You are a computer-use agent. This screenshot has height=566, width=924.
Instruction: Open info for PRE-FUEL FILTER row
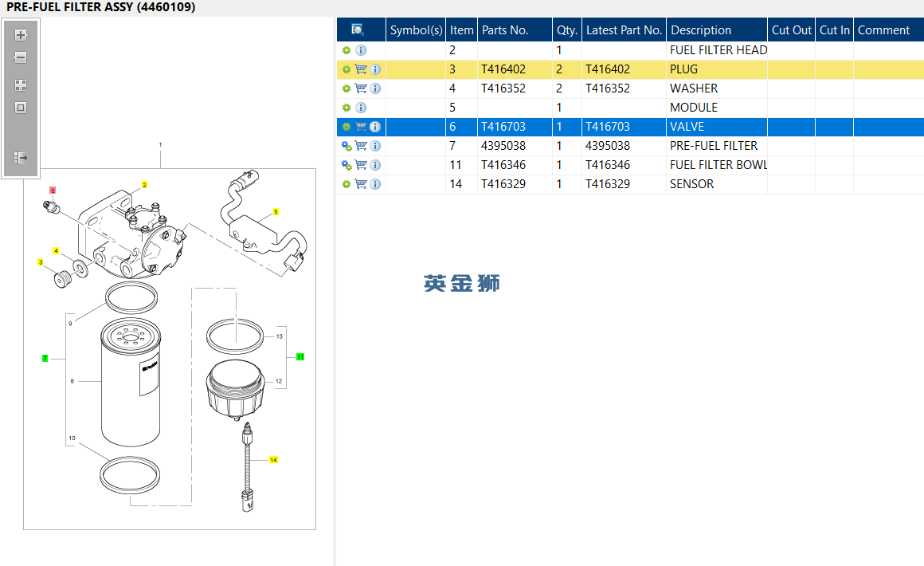coord(375,146)
